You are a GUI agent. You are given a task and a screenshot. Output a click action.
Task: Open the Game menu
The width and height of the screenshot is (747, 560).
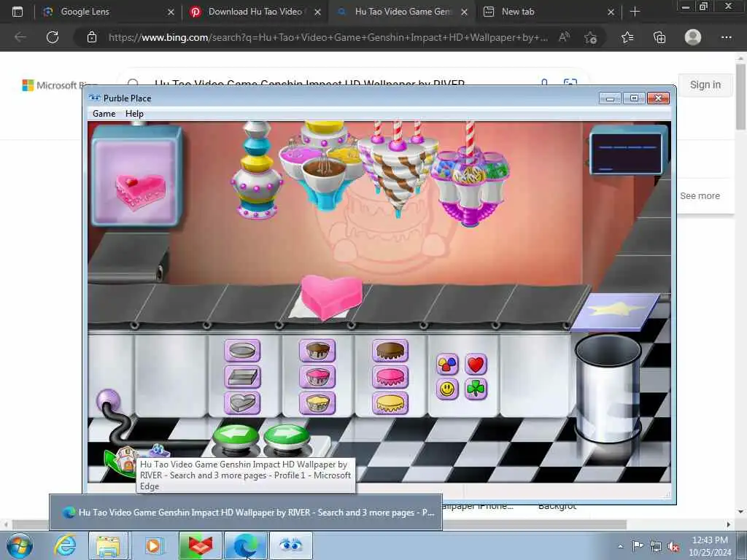104,114
